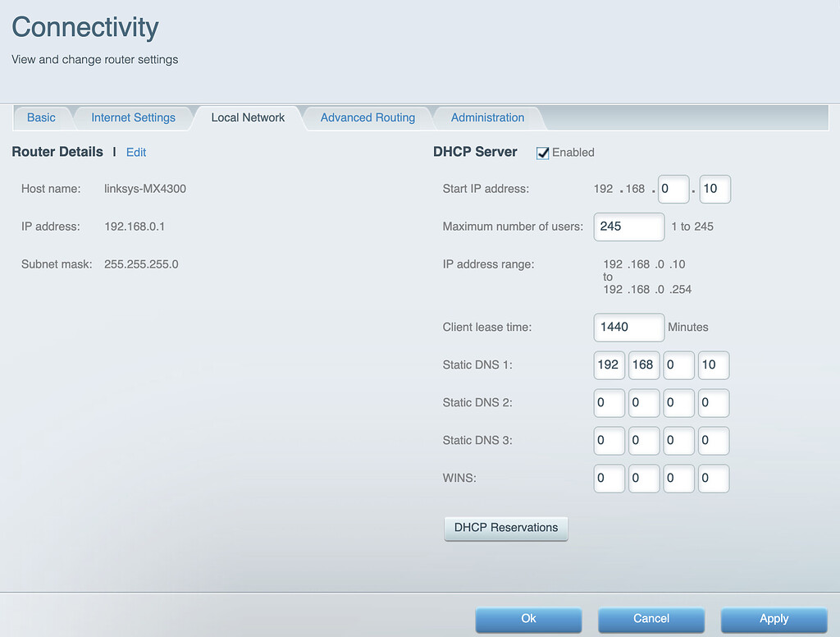Screen dimensions: 840x637
Task: Open the DHCP Reservations dialog
Action: click(x=505, y=528)
